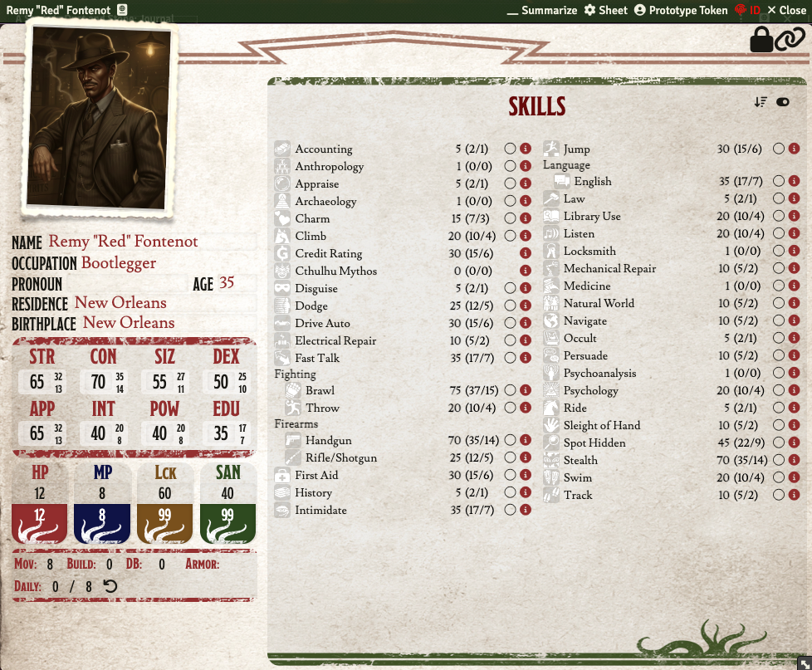Click the First Aid skill icon

[x=282, y=476]
